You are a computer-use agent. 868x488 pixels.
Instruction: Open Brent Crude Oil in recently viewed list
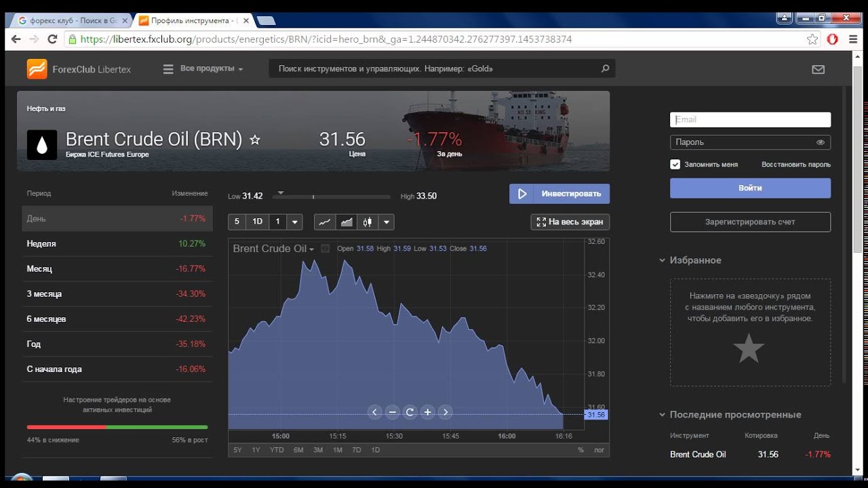pos(698,454)
